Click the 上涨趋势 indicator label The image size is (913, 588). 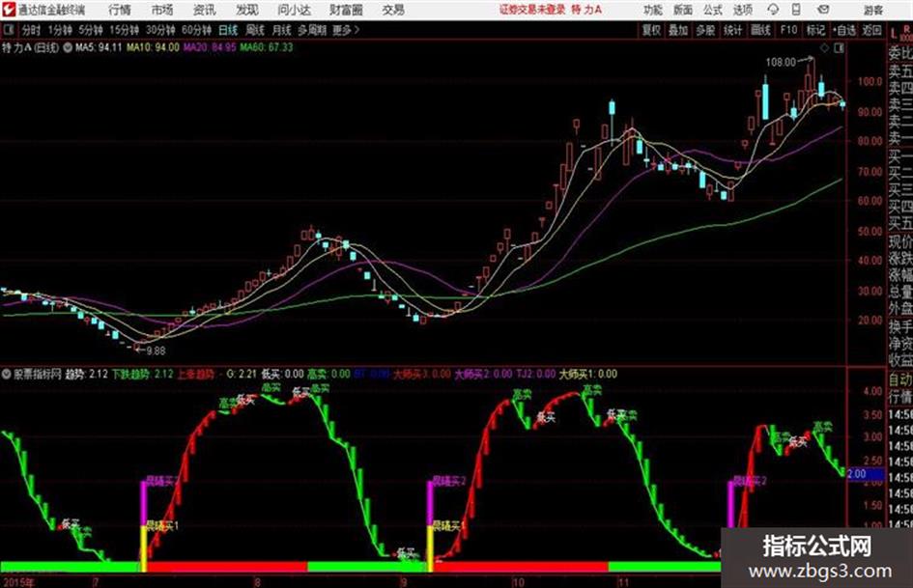click(196, 374)
